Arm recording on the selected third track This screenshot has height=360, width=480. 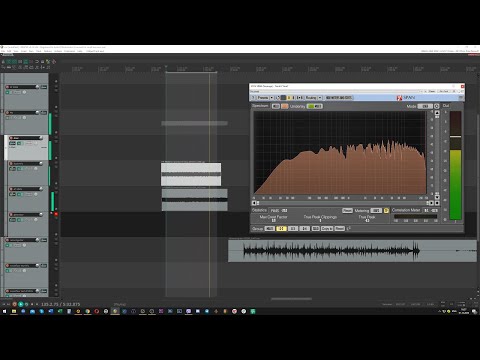[x=11, y=138]
